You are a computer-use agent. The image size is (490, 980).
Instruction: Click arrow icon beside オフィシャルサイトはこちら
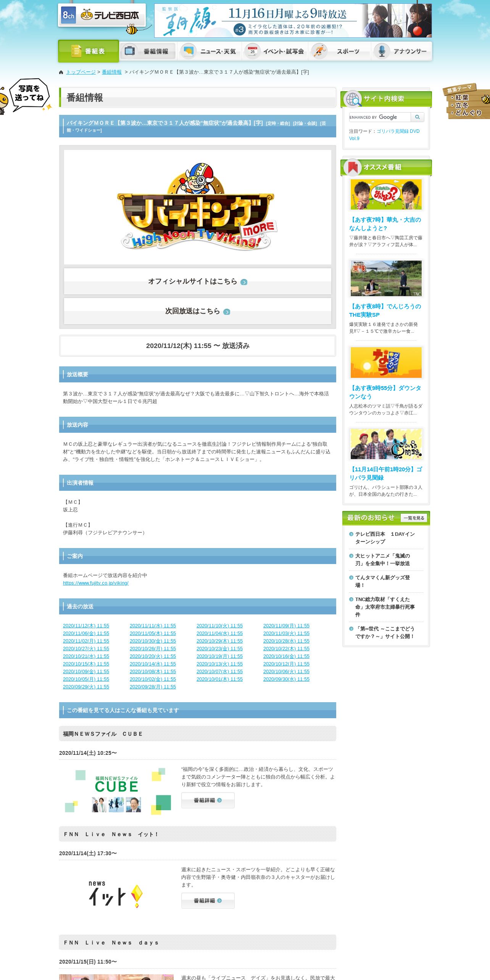244,282
